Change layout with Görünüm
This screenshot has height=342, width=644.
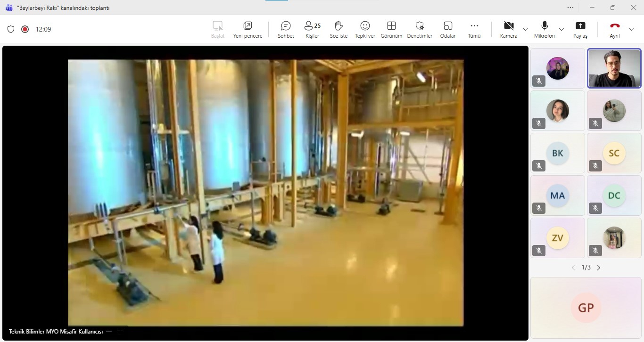pyautogui.click(x=391, y=29)
